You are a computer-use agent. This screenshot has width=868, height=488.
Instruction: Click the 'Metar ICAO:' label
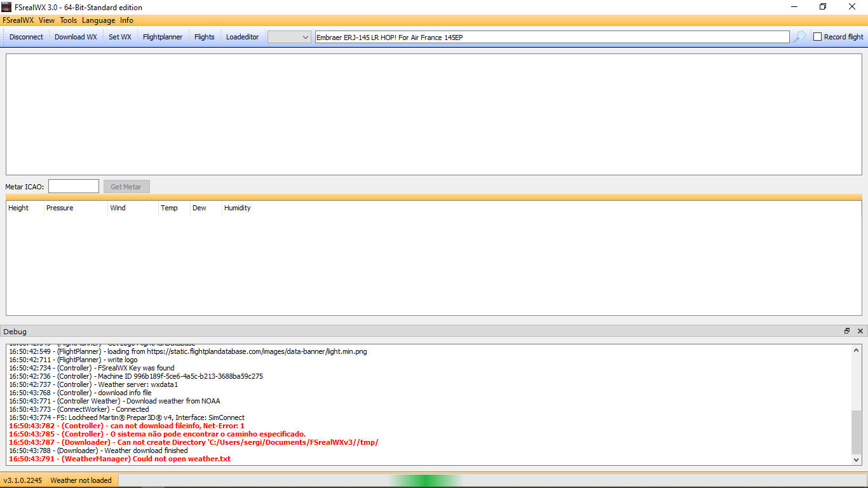click(x=25, y=187)
